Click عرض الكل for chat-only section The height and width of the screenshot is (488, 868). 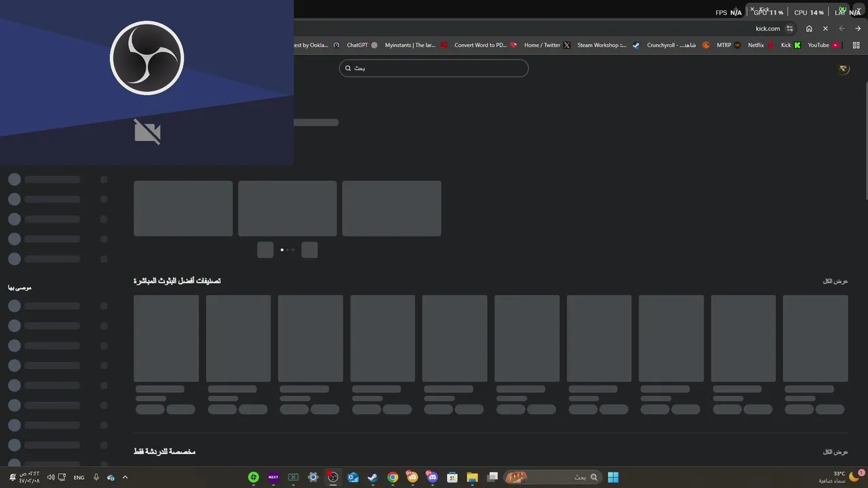coord(835,451)
